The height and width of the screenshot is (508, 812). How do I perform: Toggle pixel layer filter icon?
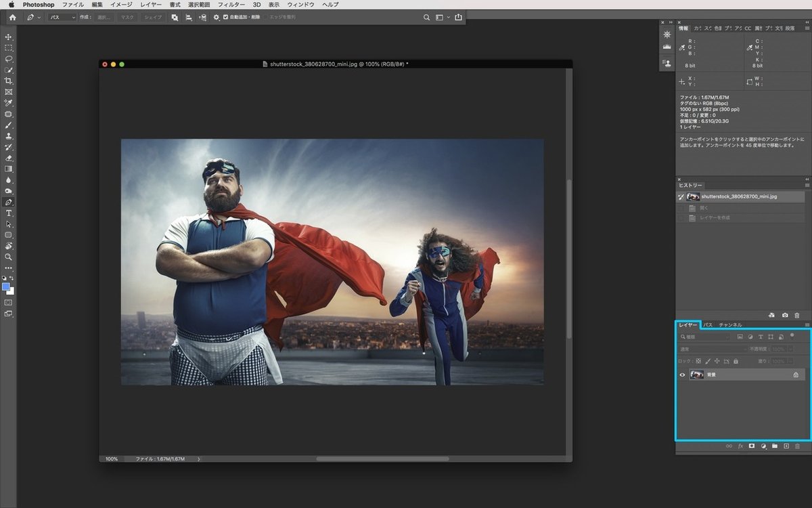(x=740, y=337)
